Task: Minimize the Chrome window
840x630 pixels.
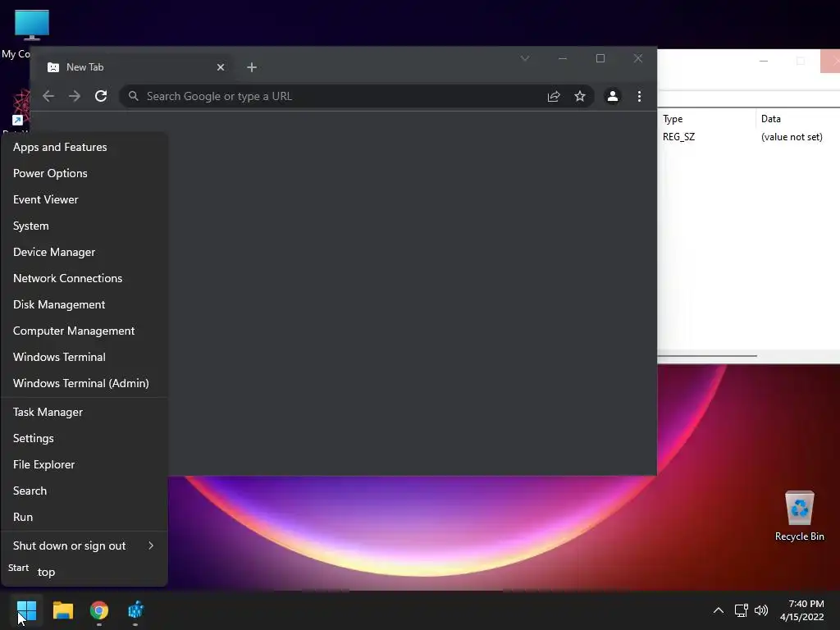Action: tap(563, 58)
